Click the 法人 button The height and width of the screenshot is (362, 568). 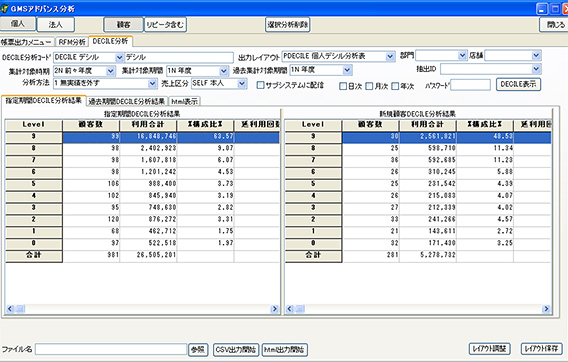pyautogui.click(x=55, y=25)
